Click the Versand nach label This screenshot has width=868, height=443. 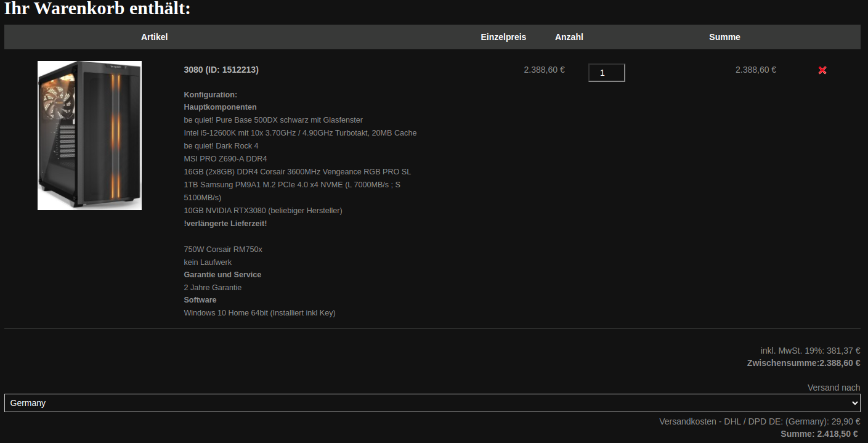(834, 388)
